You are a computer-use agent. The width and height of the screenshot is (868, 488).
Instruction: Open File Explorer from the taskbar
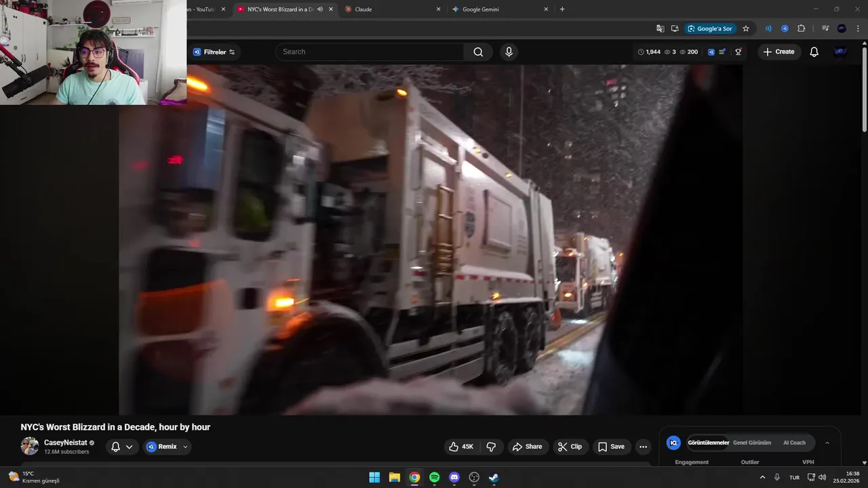click(x=395, y=477)
